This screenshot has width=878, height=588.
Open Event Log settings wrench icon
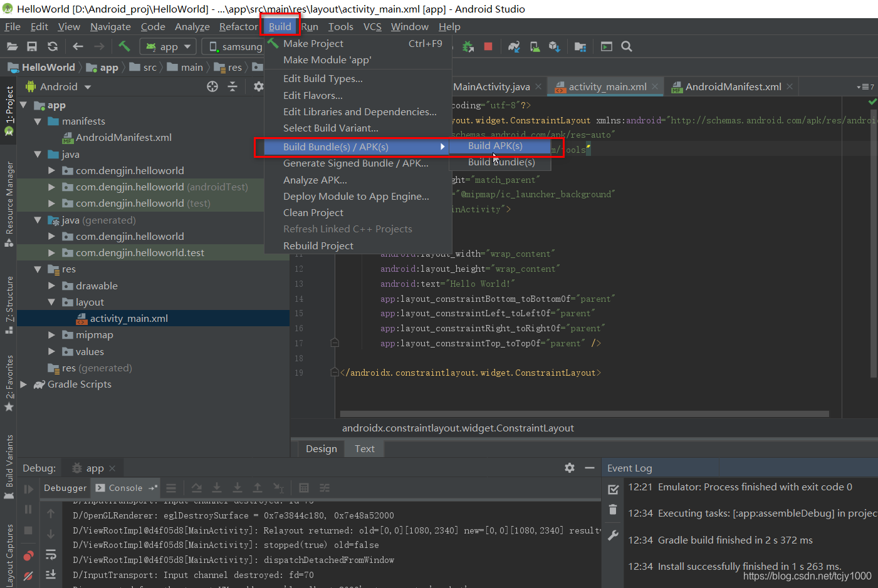tap(613, 535)
